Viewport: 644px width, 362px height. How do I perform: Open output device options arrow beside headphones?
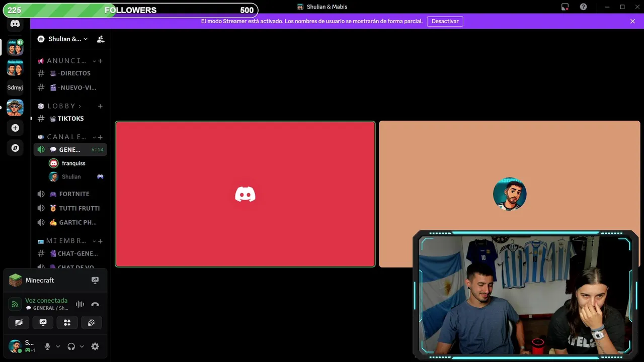pos(82,346)
